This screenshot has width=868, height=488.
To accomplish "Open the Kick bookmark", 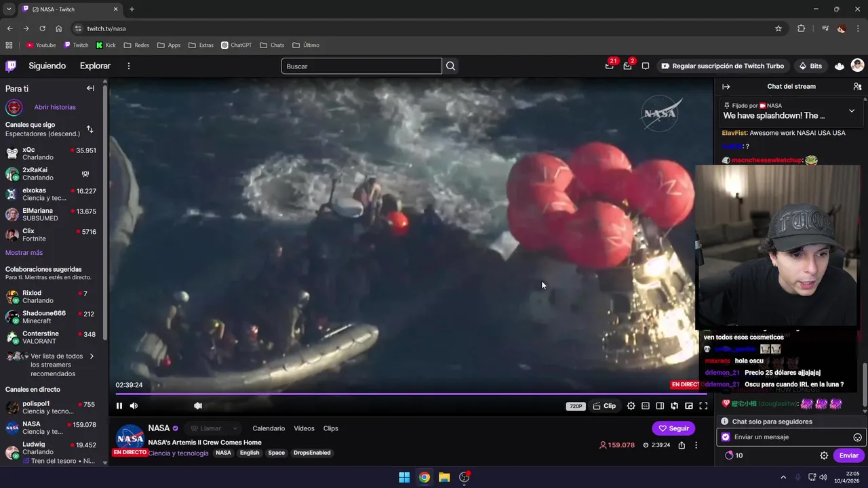I will 106,45.
